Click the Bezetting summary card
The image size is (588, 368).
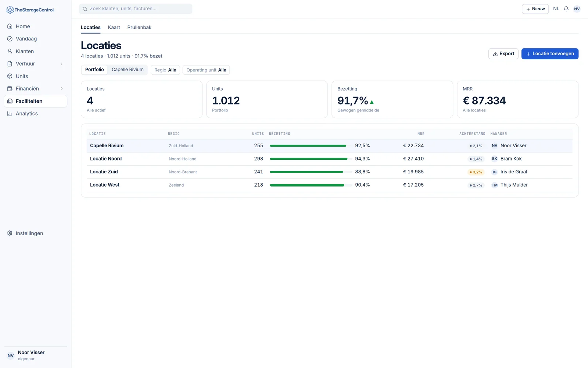click(392, 99)
